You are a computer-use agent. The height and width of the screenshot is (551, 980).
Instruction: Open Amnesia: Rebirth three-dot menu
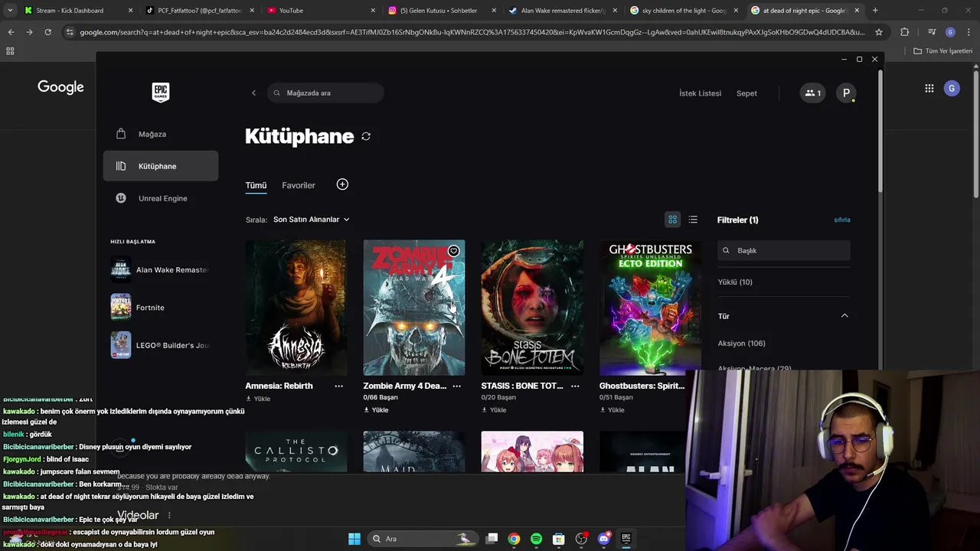coord(338,386)
